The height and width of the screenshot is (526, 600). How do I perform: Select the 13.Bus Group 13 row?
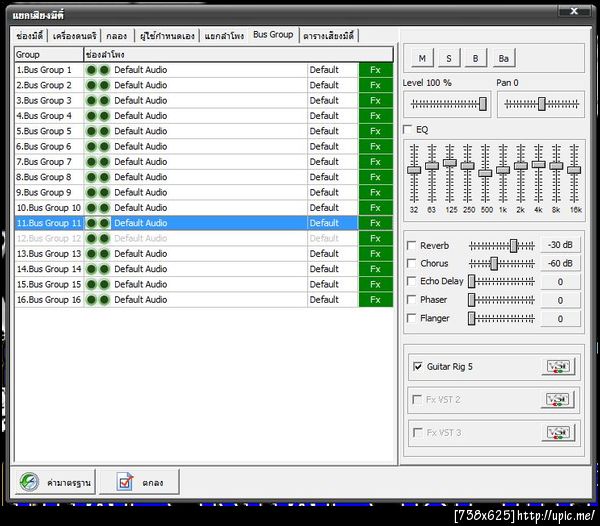coord(204,254)
